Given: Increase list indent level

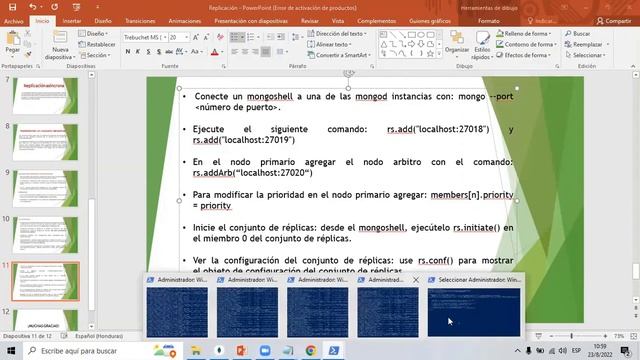Looking at the screenshot, I should [x=281, y=37].
